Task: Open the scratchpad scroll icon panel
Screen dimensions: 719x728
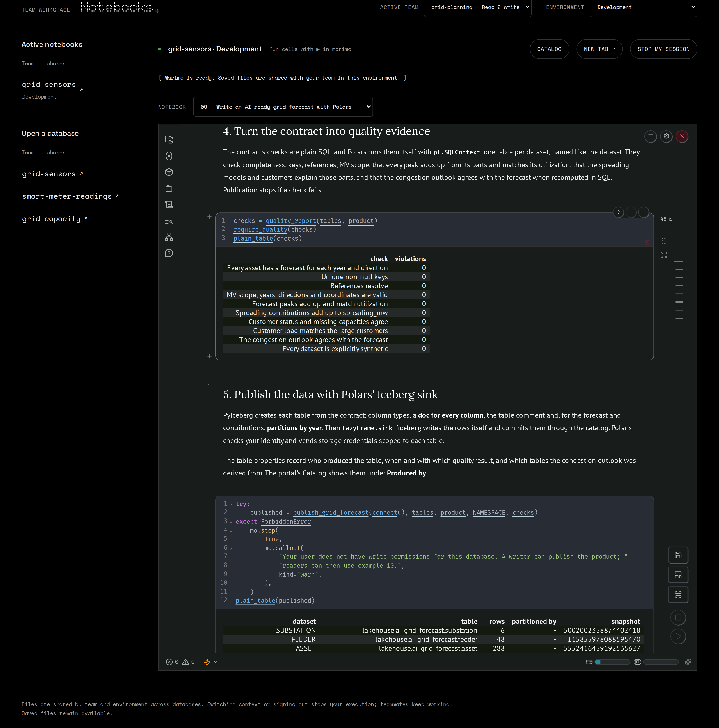Action: pos(169,205)
